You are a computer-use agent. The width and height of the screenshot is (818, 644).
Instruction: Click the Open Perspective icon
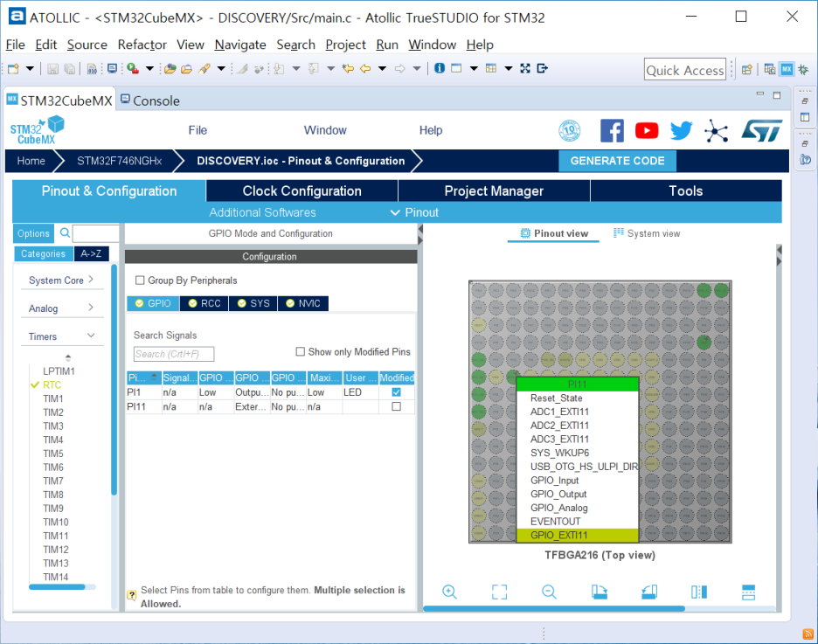click(747, 69)
